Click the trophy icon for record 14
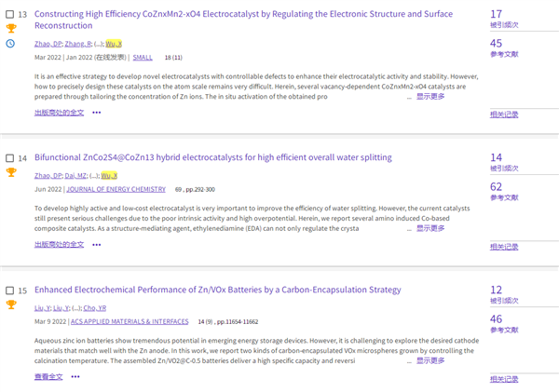559x392 pixels. pyautogui.click(x=10, y=172)
